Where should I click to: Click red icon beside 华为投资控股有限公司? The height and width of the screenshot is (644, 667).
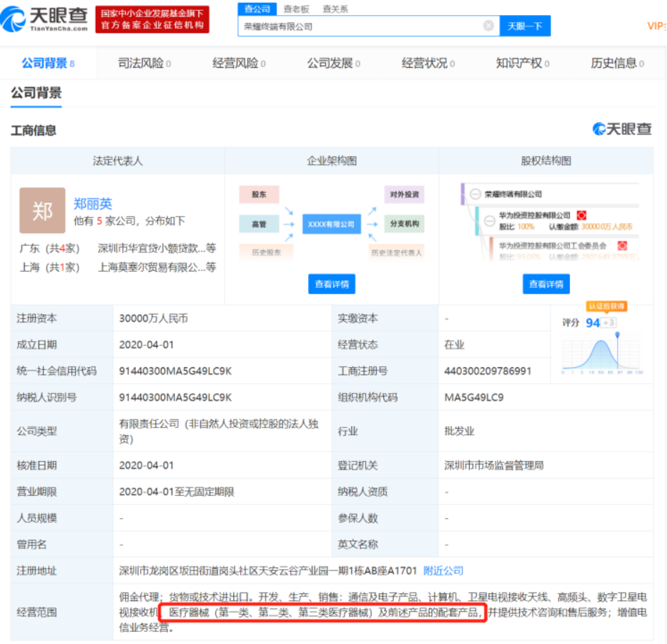pyautogui.click(x=581, y=215)
